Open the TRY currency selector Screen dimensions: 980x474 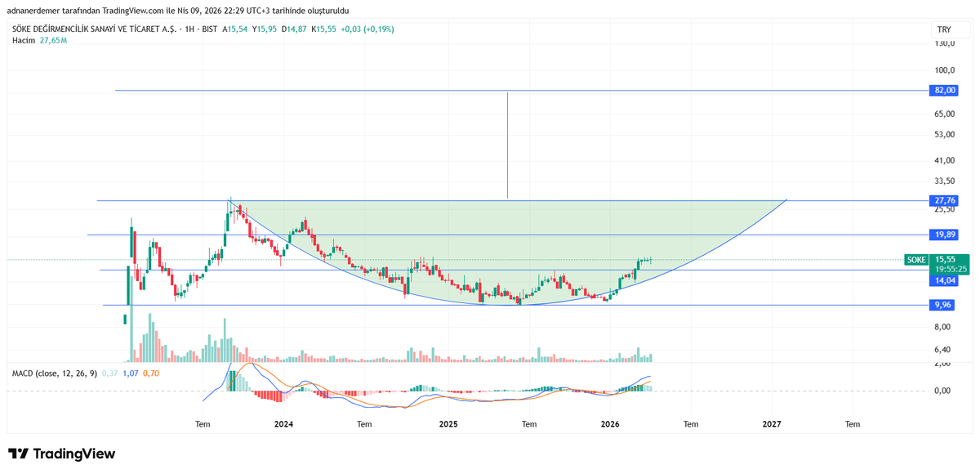click(x=944, y=29)
